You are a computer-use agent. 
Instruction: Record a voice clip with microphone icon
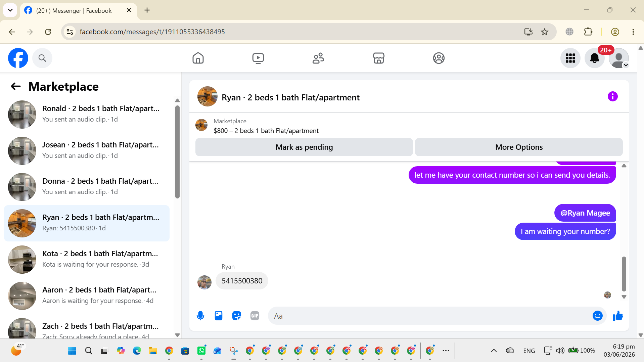(x=200, y=316)
